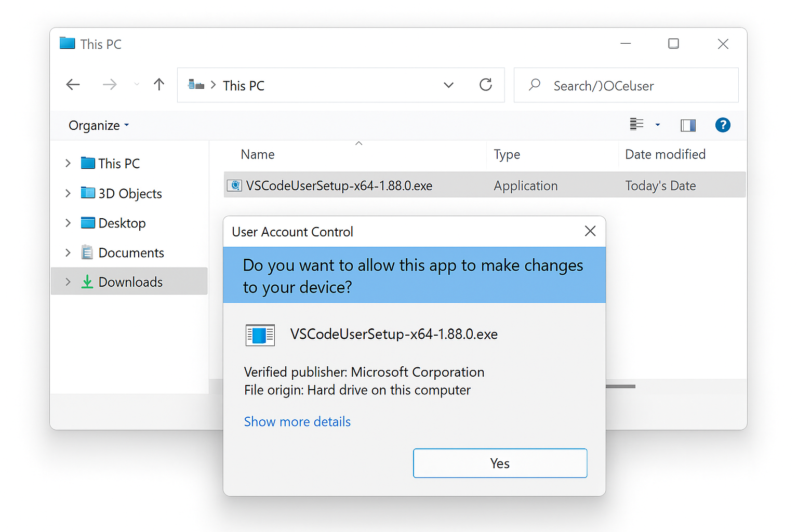Open the address bar history dropdown
This screenshot has height=532, width=798.
click(x=449, y=85)
